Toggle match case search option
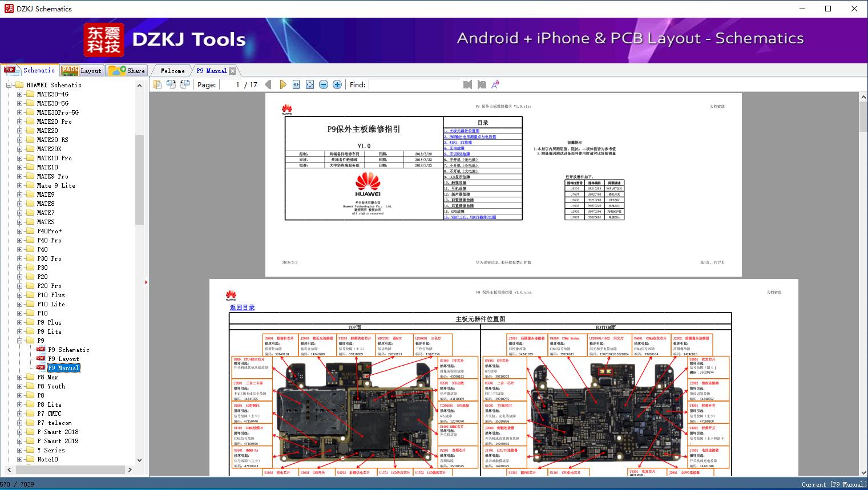868x490 pixels. coord(495,84)
